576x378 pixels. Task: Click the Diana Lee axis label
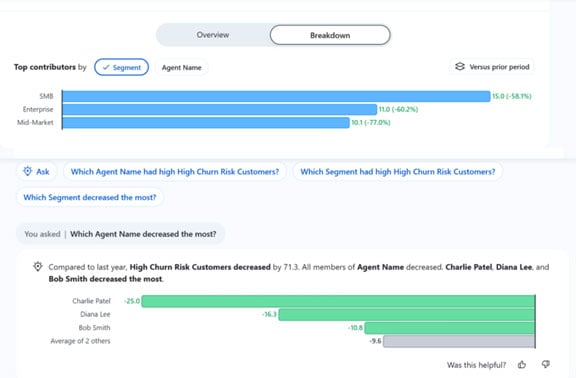coord(95,314)
